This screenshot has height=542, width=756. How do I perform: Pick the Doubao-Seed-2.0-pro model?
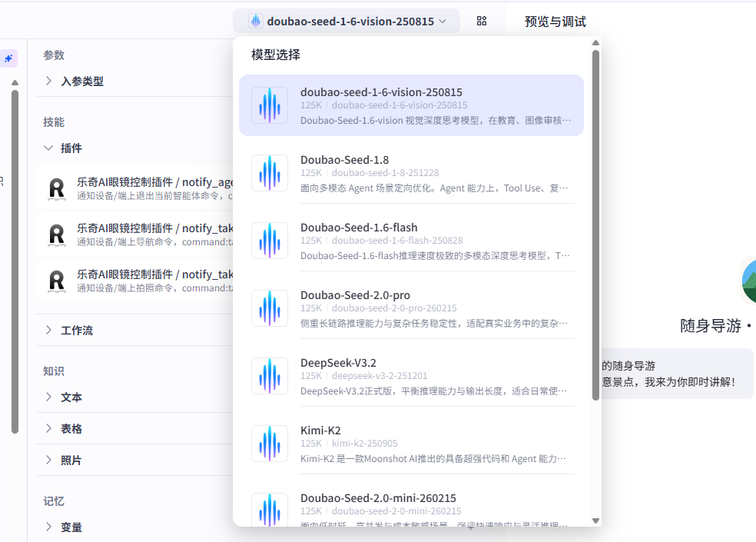[411, 308]
